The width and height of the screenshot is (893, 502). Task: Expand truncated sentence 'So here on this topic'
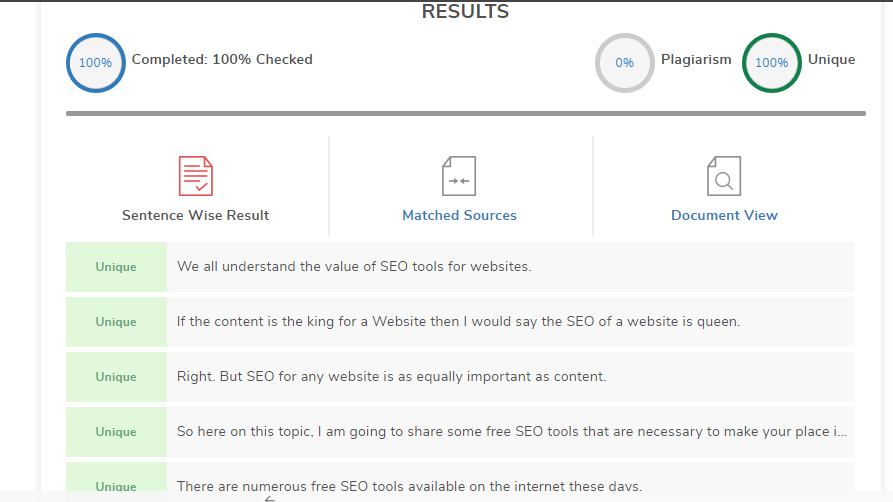(x=511, y=432)
